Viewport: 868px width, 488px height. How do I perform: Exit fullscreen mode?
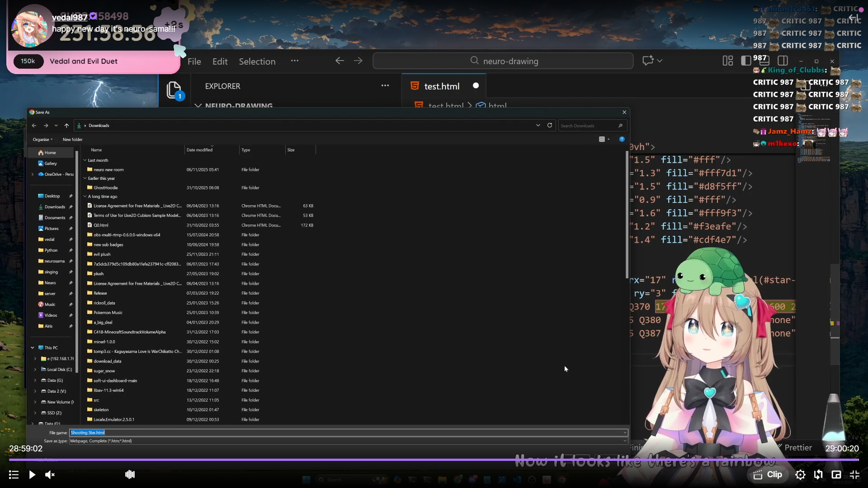pos(854,474)
